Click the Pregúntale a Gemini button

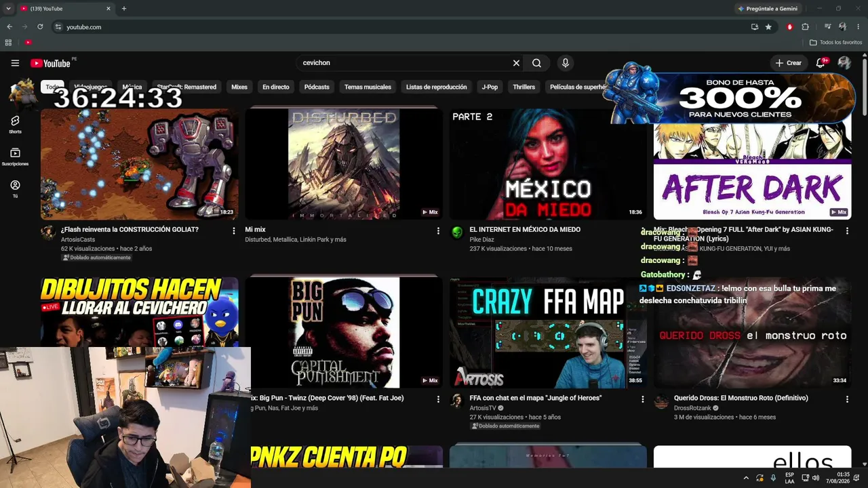[x=767, y=9]
